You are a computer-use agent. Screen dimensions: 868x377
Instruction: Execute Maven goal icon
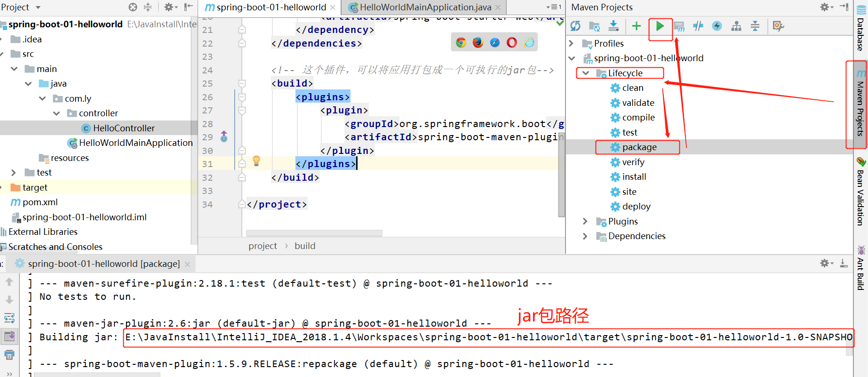click(x=679, y=26)
